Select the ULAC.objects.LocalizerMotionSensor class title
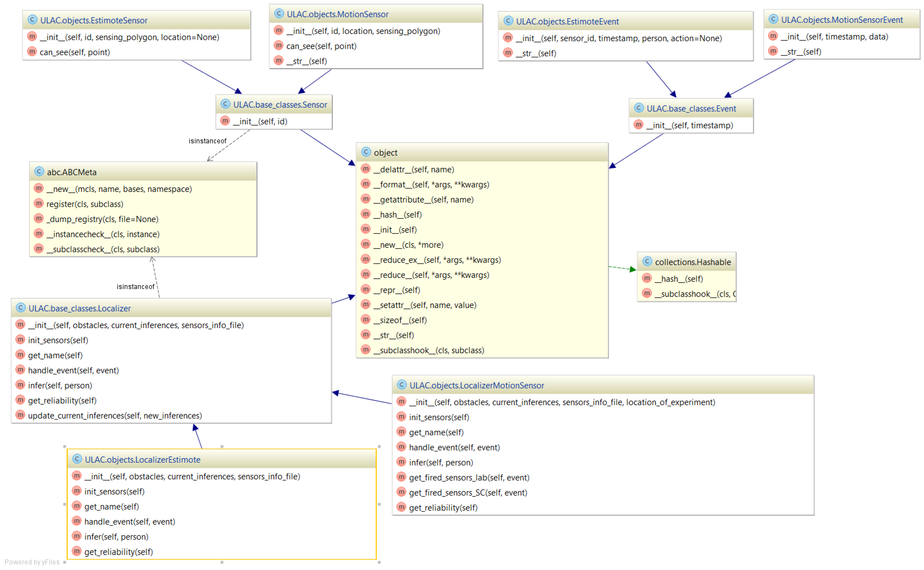This screenshot has width=924, height=570. pyautogui.click(x=477, y=385)
